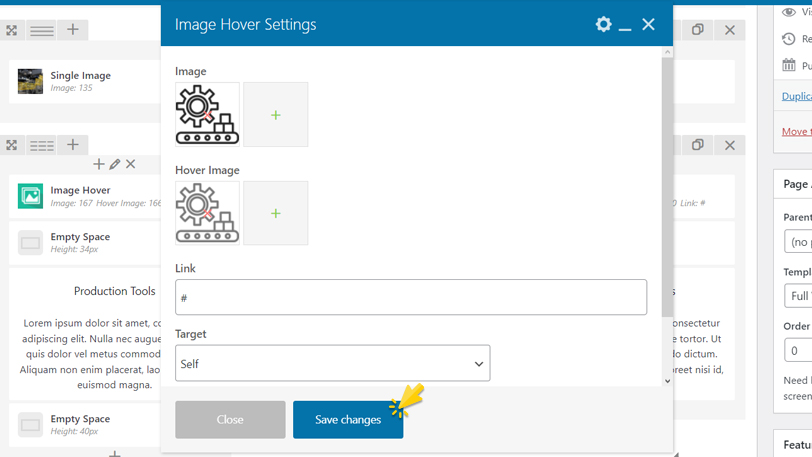Viewport: 812px width, 457px height.
Task: Add a column using the second row's plus icon
Action: pos(73,145)
